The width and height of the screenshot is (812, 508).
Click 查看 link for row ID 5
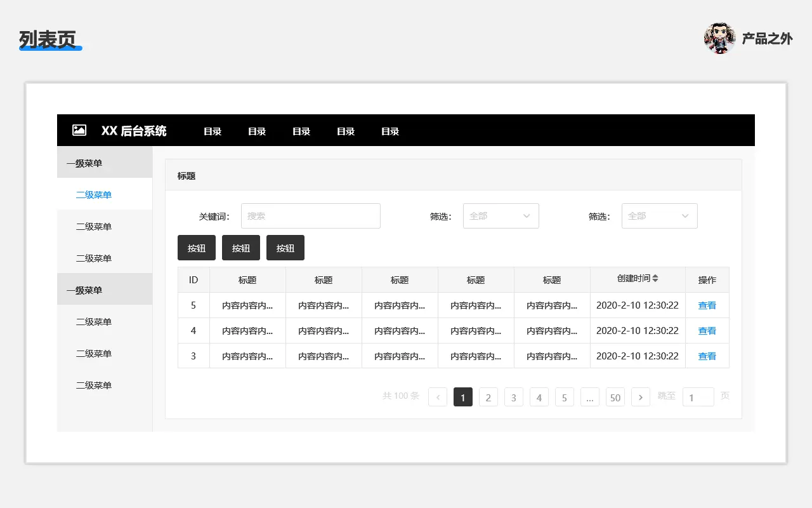point(707,305)
